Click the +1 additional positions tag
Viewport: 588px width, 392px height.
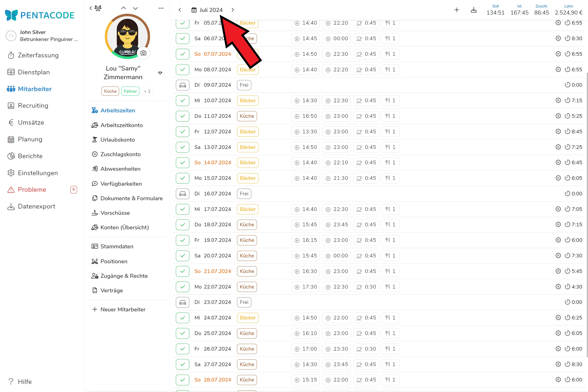tap(147, 91)
